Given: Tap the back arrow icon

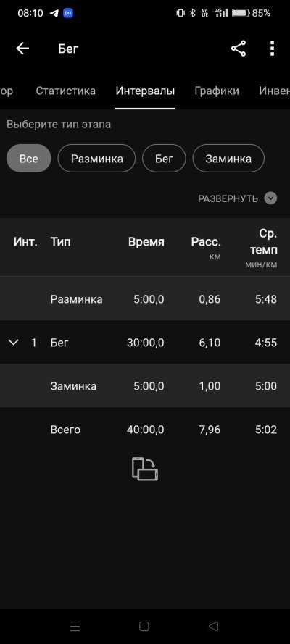Looking at the screenshot, I should point(22,49).
